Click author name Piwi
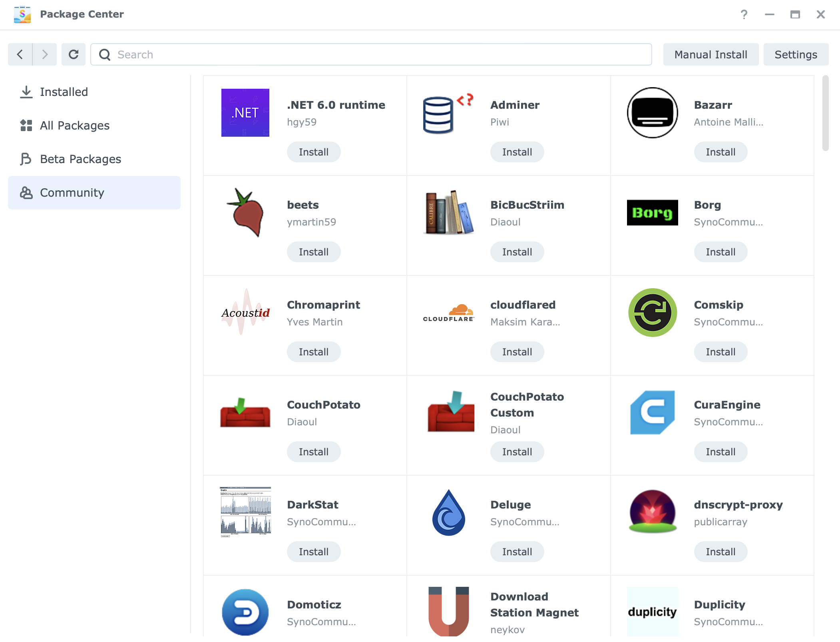 [500, 122]
